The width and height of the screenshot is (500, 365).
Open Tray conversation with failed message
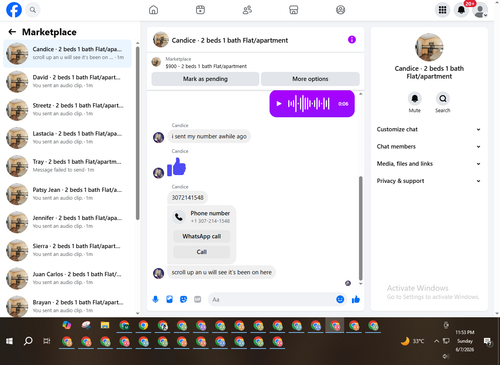(68, 166)
